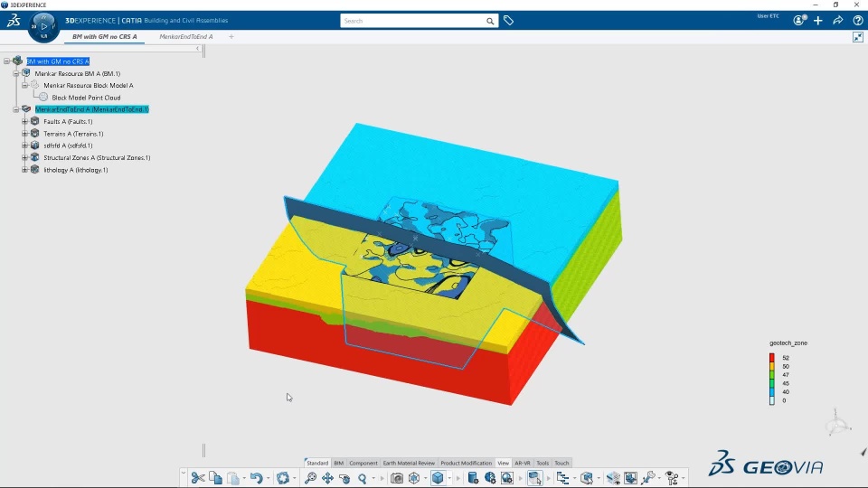Click the red 52 geotech_zone legend swatch

[x=771, y=358]
